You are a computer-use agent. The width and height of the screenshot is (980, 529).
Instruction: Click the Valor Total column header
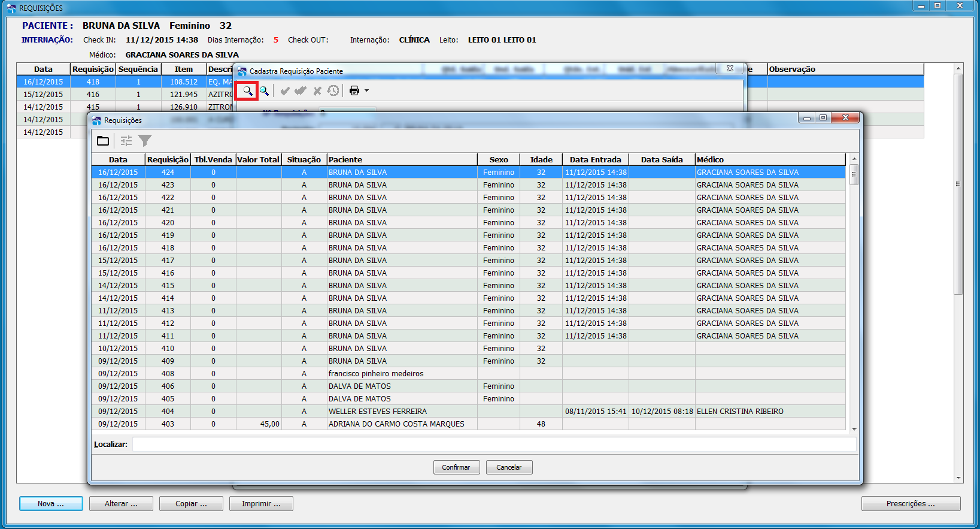(259, 160)
